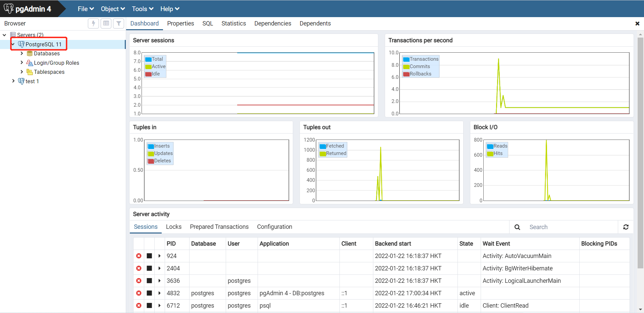Expand the test 1 server node
The width and height of the screenshot is (644, 313).
tap(13, 81)
